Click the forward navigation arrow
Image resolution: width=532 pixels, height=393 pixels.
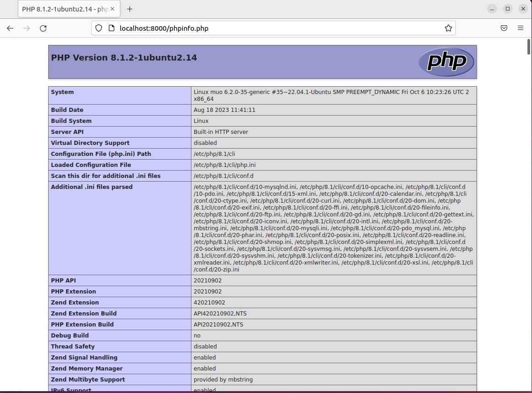(x=27, y=28)
